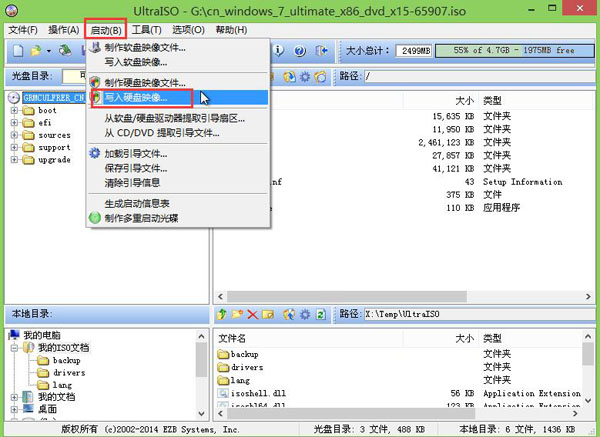Click the gear icon in upper pane toolbar
Screen dimensions: 600x437
coord(305,77)
